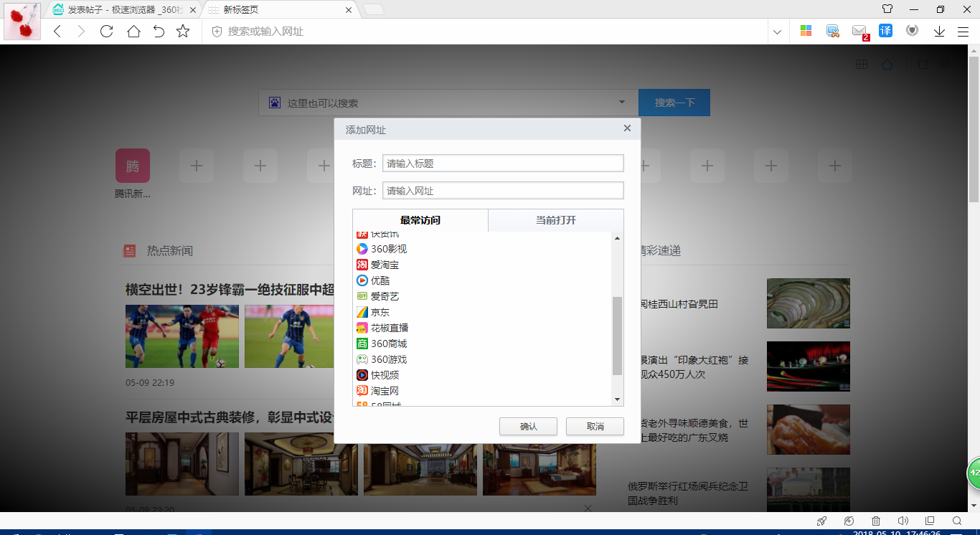Click the 确认 button
Viewport: 980px width, 535px height.
[x=529, y=426]
